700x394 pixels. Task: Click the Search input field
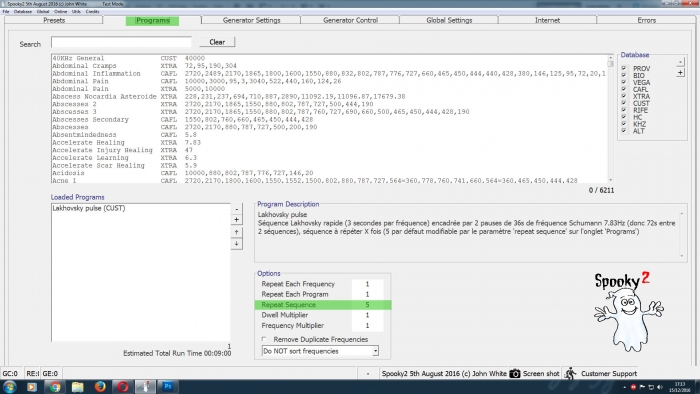(121, 42)
